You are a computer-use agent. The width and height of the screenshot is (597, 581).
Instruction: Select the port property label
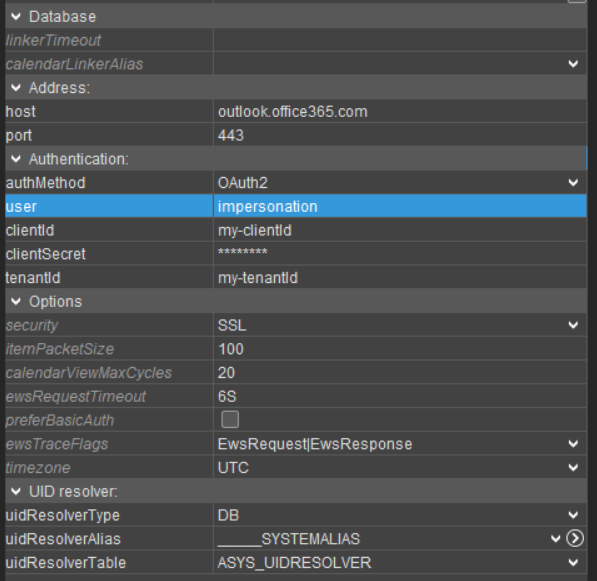tap(19, 136)
